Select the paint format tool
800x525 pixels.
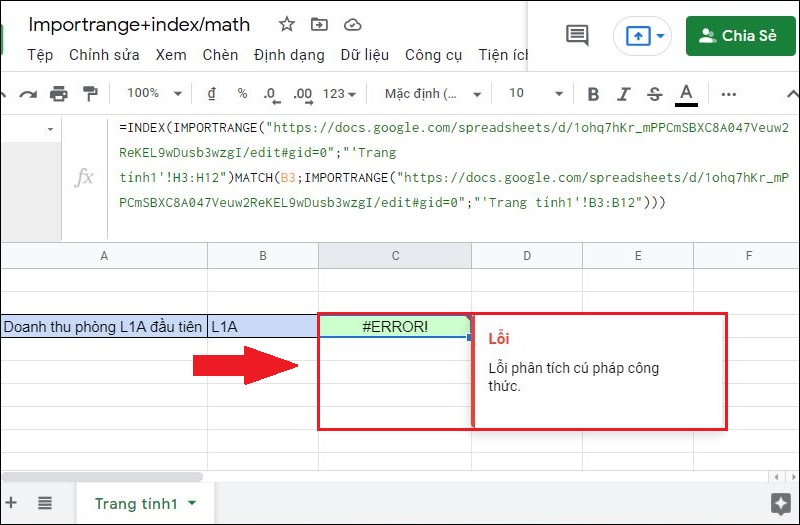[90, 93]
